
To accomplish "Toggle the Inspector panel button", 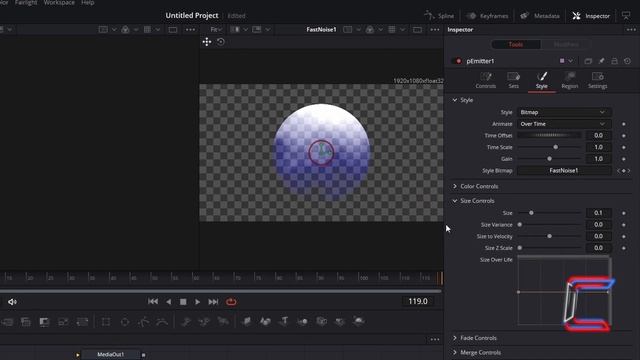I will tap(591, 16).
